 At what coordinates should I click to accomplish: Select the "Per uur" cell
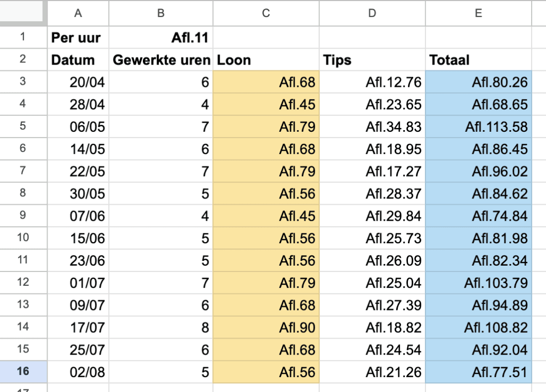[78, 37]
